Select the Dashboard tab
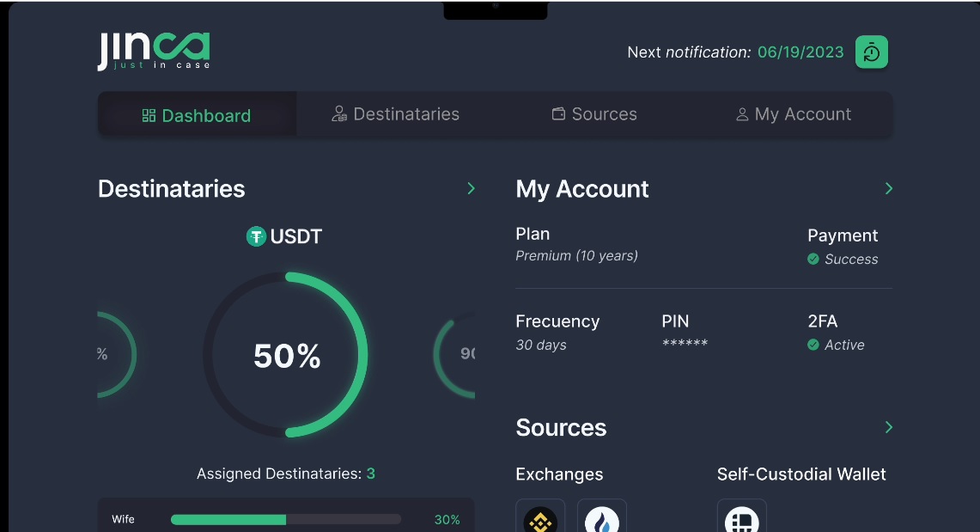 [x=197, y=115]
